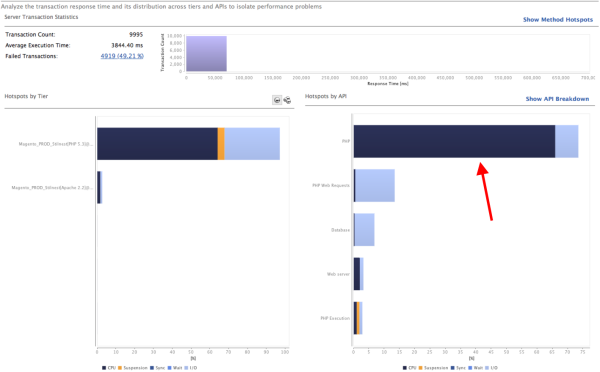Click the Average Execution Time: label
600x372 pixels.
coord(38,45)
